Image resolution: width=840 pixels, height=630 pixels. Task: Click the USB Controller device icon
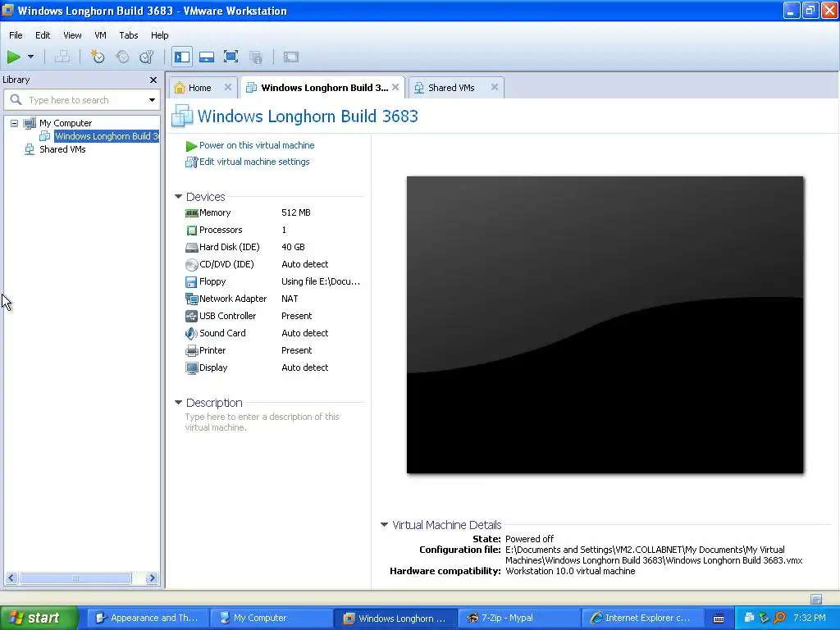click(191, 316)
